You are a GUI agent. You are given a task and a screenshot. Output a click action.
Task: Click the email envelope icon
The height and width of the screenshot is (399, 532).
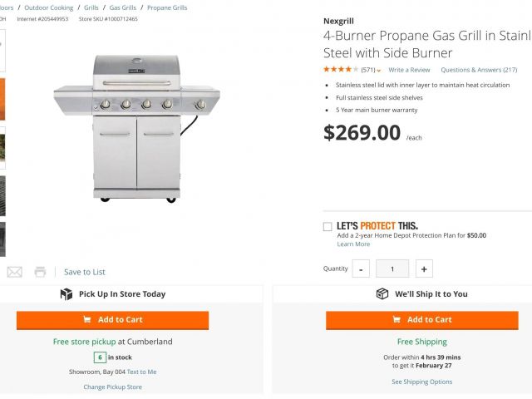(x=14, y=272)
